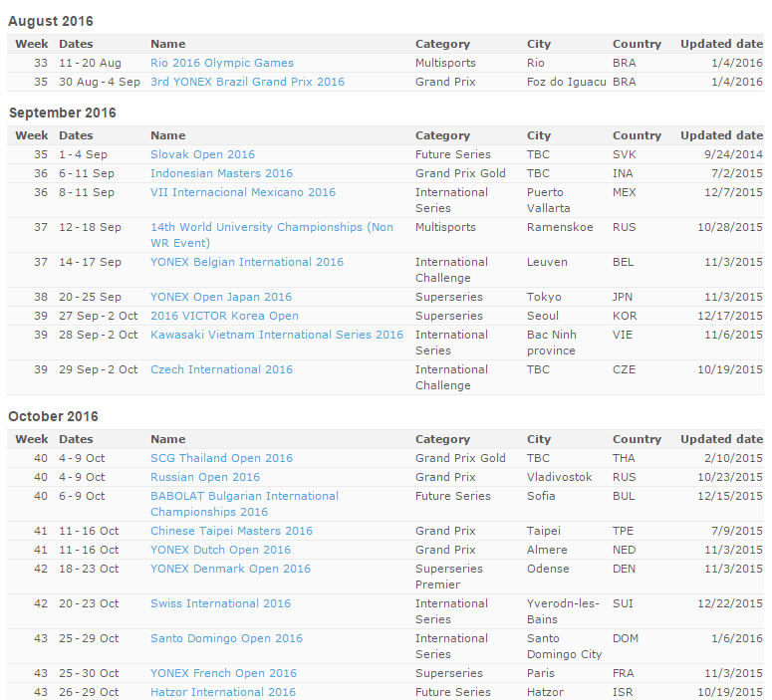
Task: Open BABOLAT Bulgarian International Championships 2016
Action: (x=244, y=496)
